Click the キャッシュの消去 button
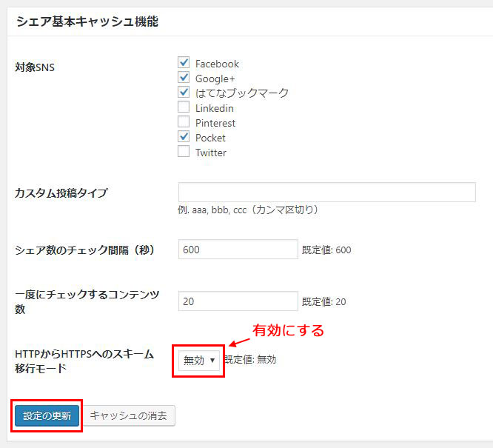Screen dimensions: 493x448 [x=128, y=416]
